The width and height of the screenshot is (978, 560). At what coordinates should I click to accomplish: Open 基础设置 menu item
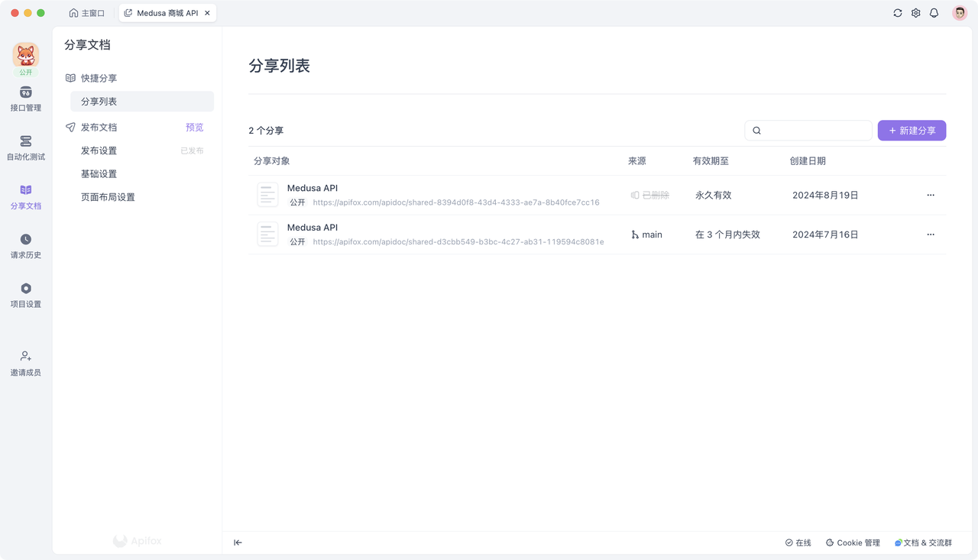pos(99,174)
